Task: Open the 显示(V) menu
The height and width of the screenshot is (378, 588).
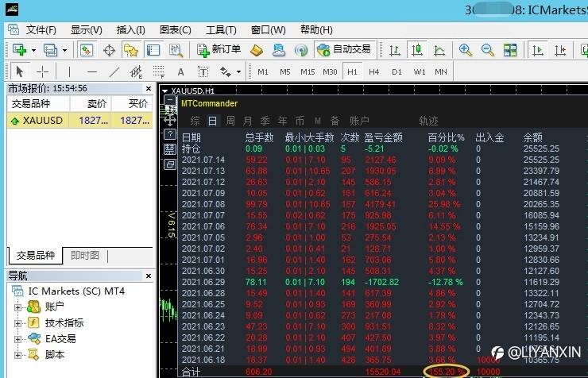Action: (87, 30)
